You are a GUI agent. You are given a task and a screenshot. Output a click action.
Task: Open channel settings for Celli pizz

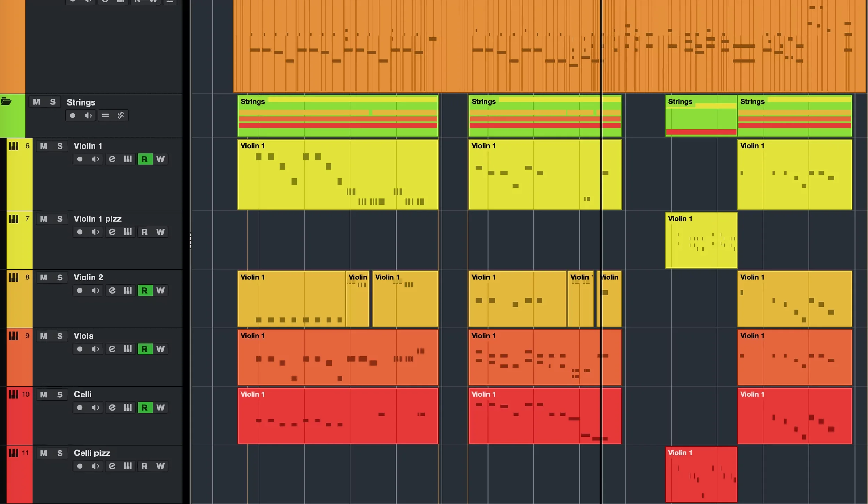pyautogui.click(x=112, y=466)
